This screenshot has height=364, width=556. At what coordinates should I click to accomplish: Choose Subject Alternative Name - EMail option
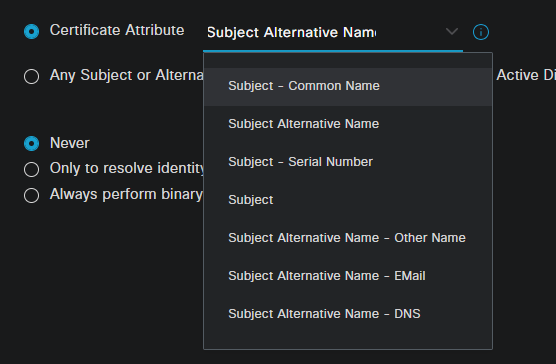[x=348, y=276]
